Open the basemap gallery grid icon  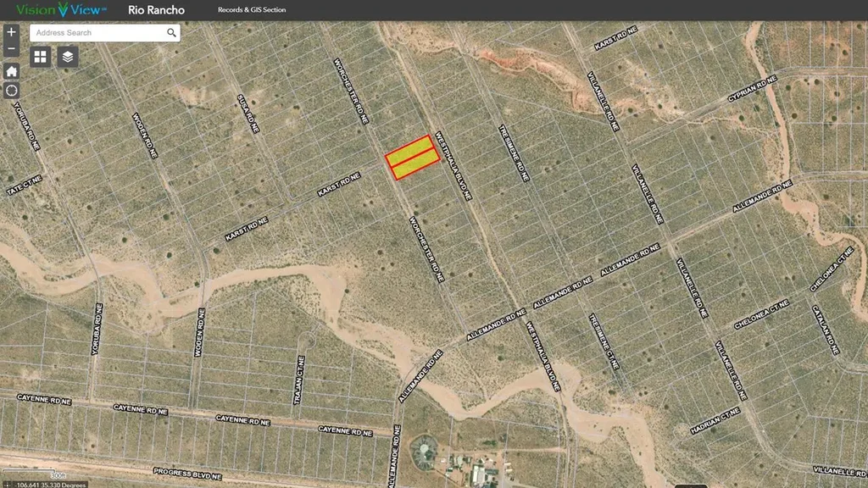click(41, 57)
